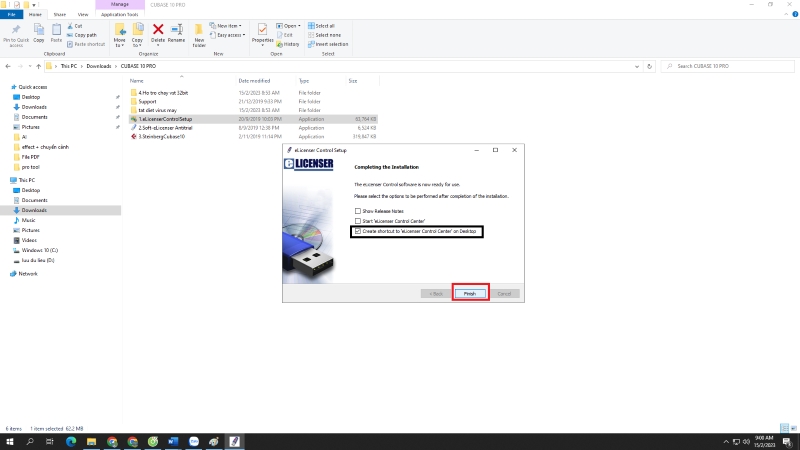800x450 pixels.
Task: Switch to the View ribbon tab
Action: 83,14
